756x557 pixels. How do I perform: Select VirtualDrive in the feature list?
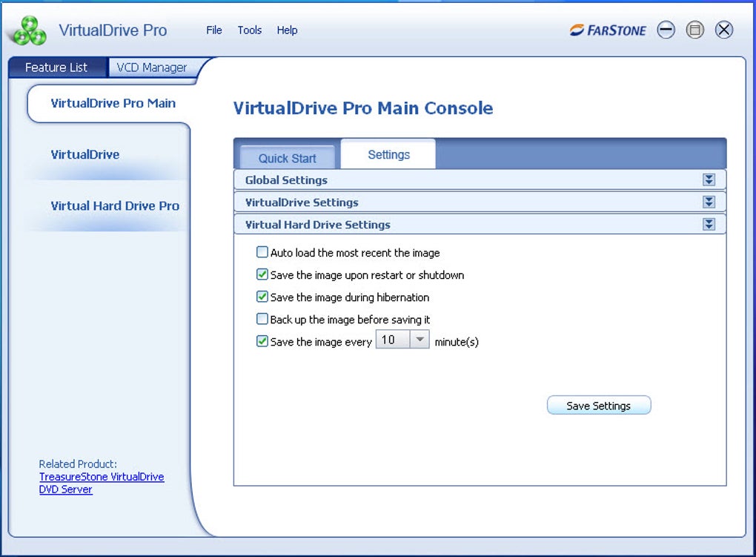tap(85, 154)
